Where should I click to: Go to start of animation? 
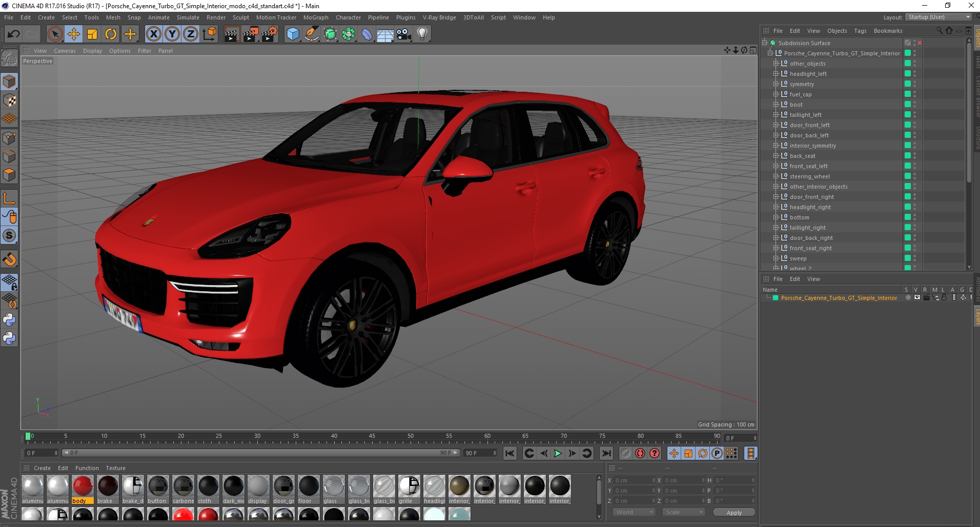tap(509, 453)
